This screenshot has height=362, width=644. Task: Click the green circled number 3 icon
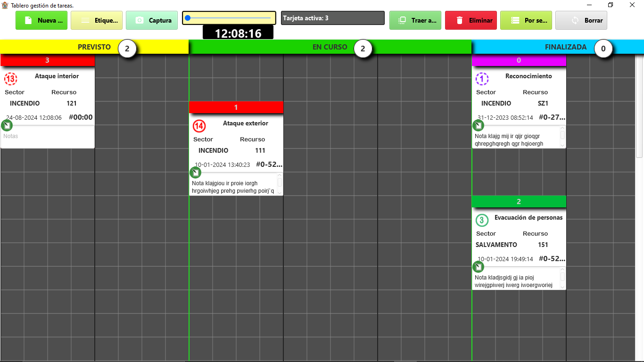(482, 220)
